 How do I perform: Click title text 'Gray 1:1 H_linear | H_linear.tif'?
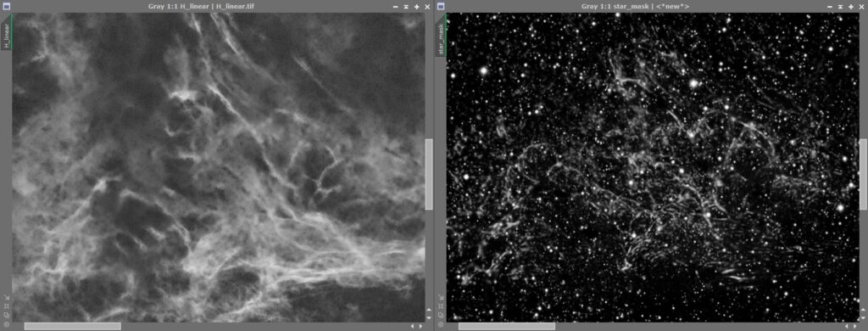click(x=202, y=7)
